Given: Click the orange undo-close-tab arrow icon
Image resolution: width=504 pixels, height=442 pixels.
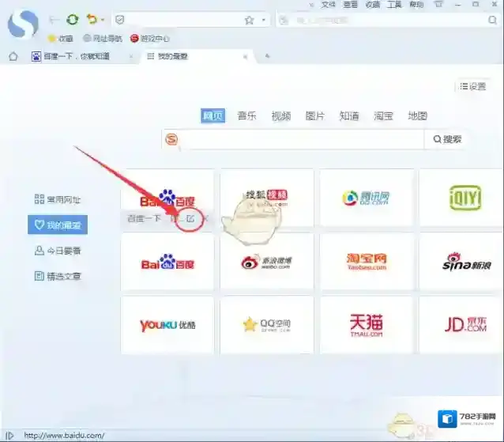Looking at the screenshot, I should [92, 20].
